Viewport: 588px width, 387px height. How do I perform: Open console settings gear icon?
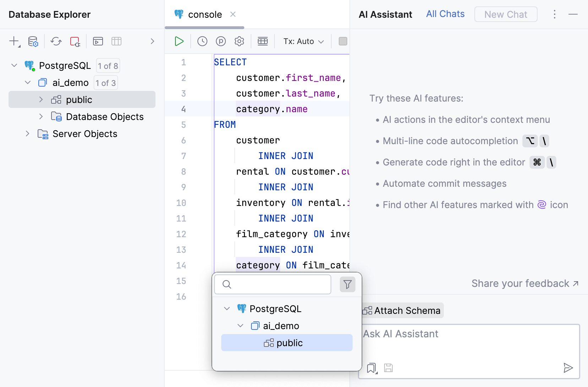click(x=239, y=42)
